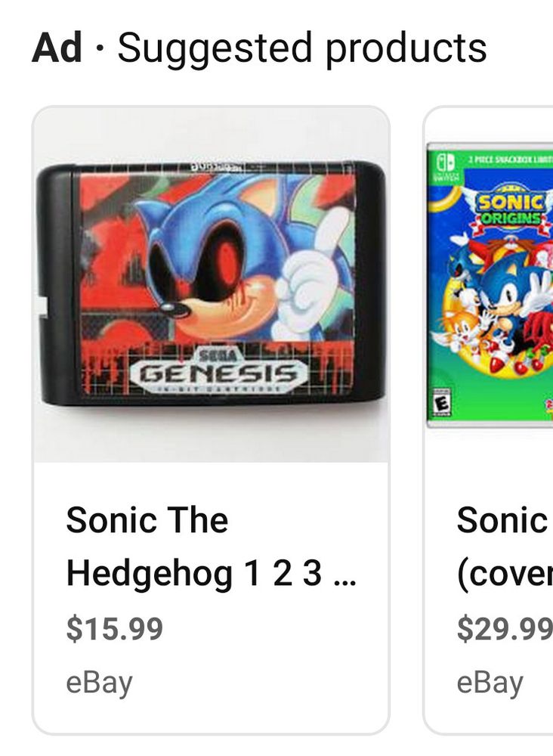Viewport: 553px width, 756px height.
Task: Click the Ad label in header
Action: point(57,48)
